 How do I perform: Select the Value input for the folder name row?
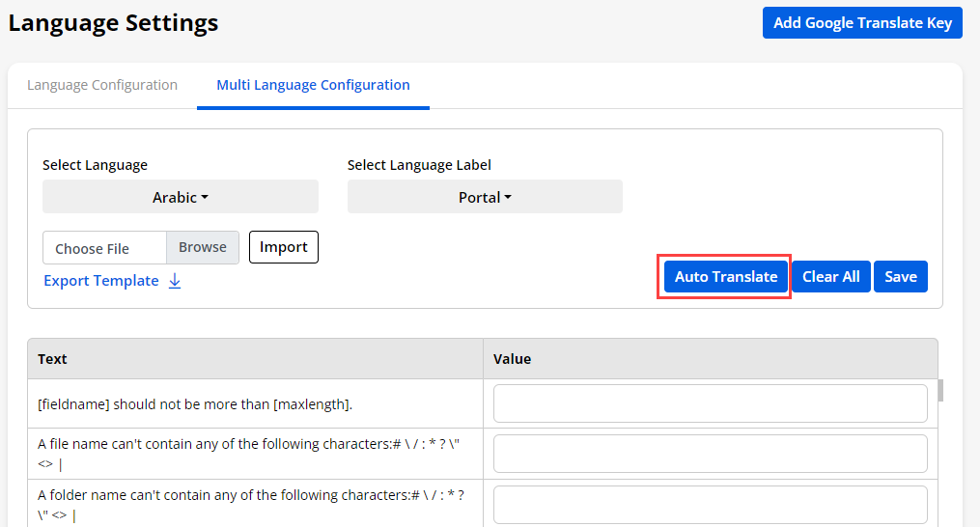(710, 504)
